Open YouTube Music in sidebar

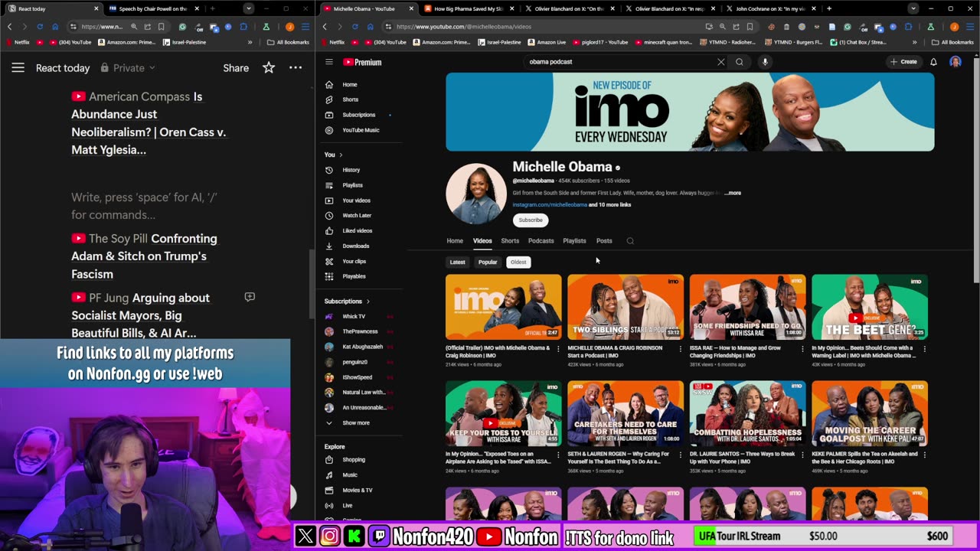[361, 130]
